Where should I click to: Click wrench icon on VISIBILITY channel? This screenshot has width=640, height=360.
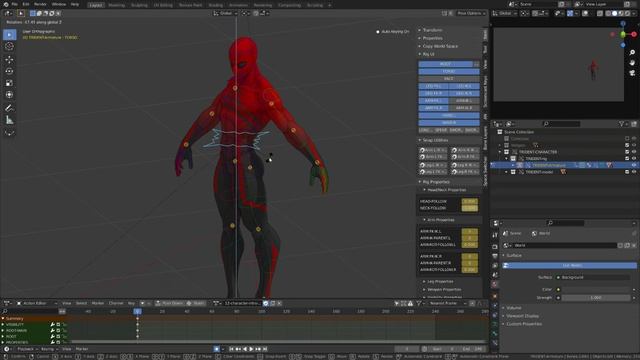coord(52,324)
